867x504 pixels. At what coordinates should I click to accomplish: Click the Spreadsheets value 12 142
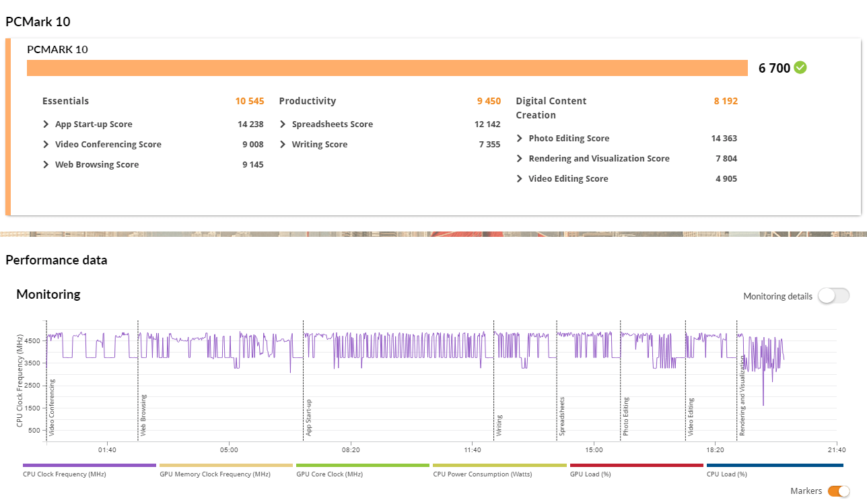click(x=487, y=124)
